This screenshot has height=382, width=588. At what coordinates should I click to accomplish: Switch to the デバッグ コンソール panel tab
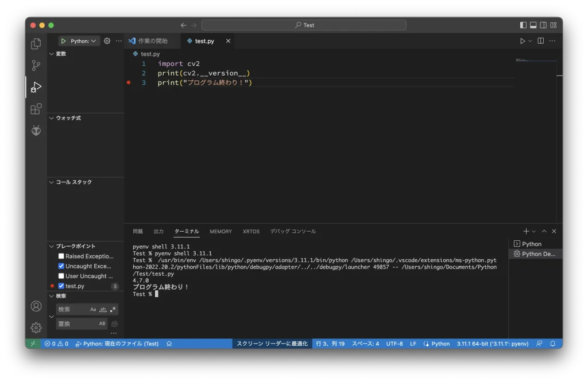pyautogui.click(x=293, y=232)
